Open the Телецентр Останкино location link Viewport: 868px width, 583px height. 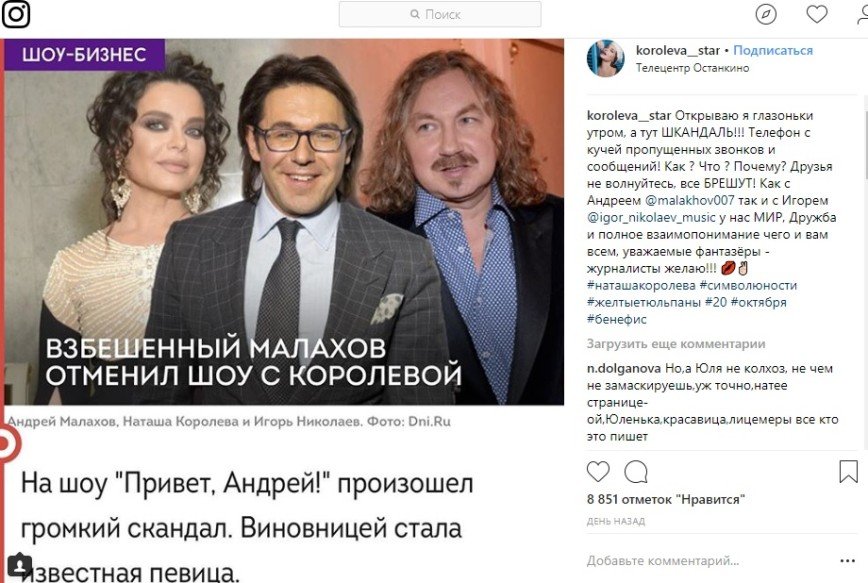click(x=692, y=68)
